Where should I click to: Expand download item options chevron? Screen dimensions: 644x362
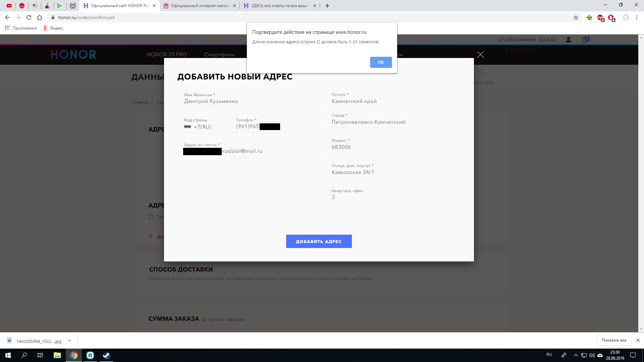(x=69, y=341)
